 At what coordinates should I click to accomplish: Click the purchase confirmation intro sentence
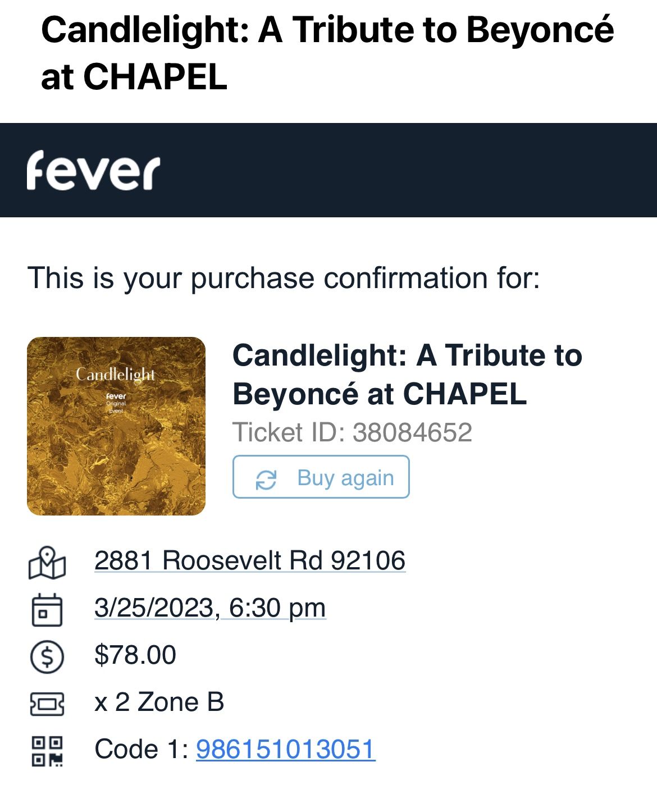click(x=284, y=277)
